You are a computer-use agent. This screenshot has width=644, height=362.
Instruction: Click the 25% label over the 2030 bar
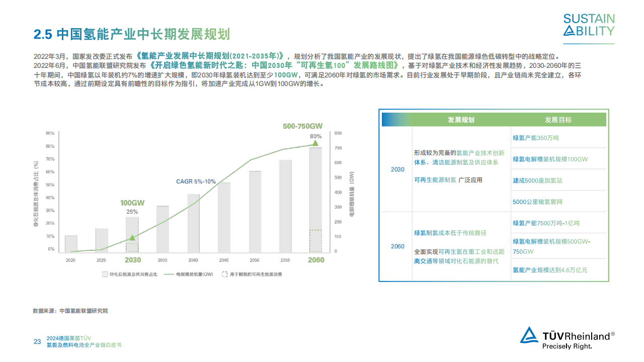point(132,212)
